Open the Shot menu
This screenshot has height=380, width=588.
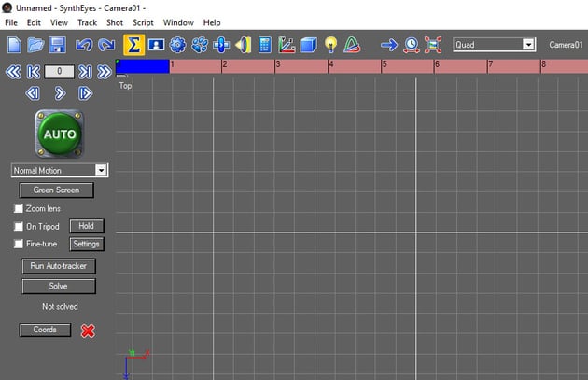[115, 22]
